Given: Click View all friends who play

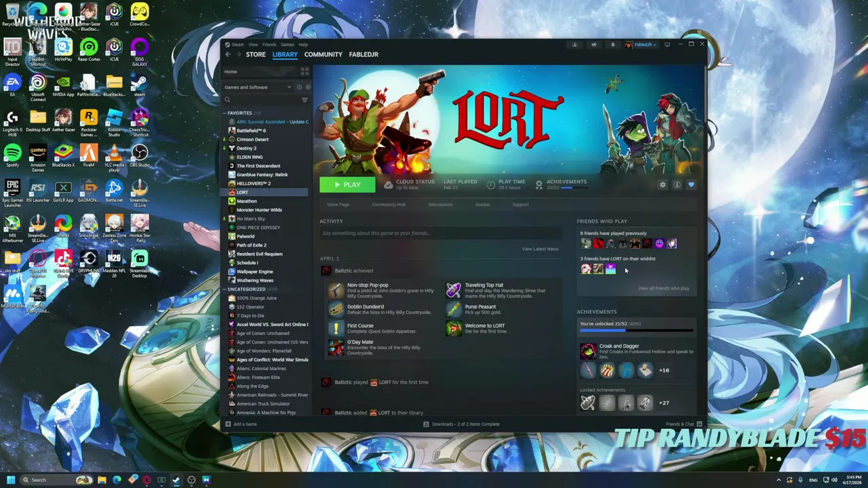Looking at the screenshot, I should pos(663,288).
